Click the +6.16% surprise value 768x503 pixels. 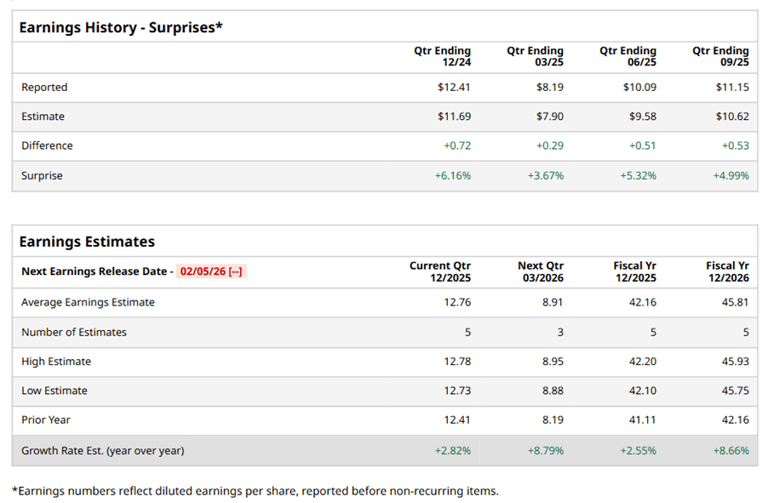click(452, 175)
